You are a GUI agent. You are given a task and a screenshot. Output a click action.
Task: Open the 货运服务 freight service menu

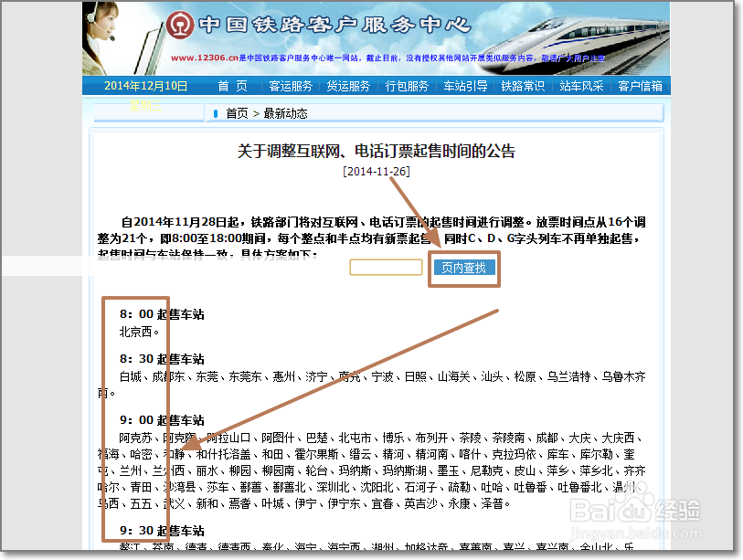(x=348, y=86)
